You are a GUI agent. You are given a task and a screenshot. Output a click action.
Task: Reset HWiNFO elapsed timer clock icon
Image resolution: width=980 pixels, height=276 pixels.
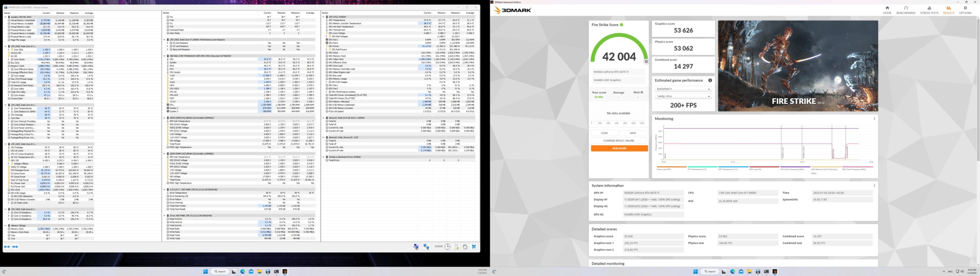448,247
